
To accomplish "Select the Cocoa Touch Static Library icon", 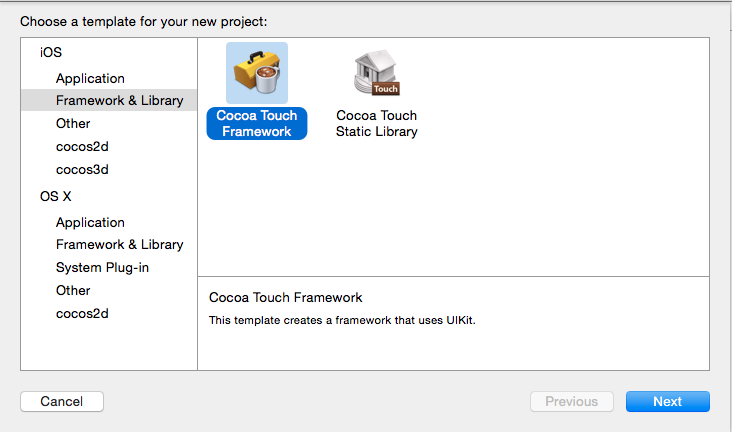I will (x=376, y=73).
